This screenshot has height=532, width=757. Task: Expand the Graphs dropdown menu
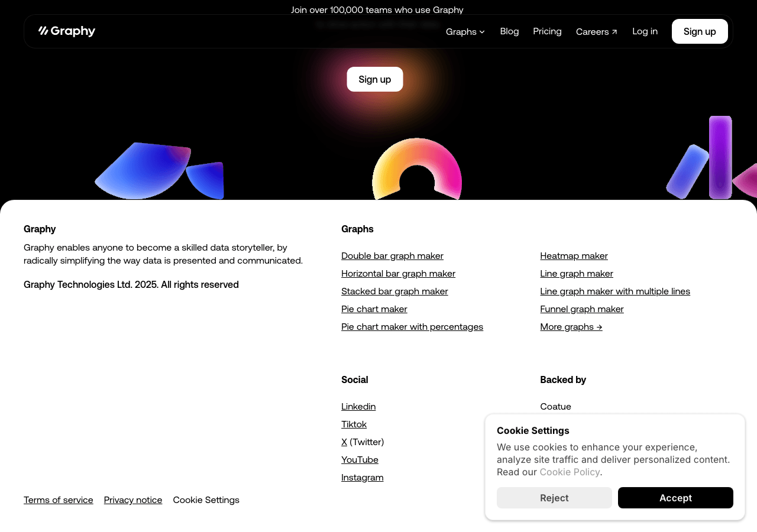[465, 31]
